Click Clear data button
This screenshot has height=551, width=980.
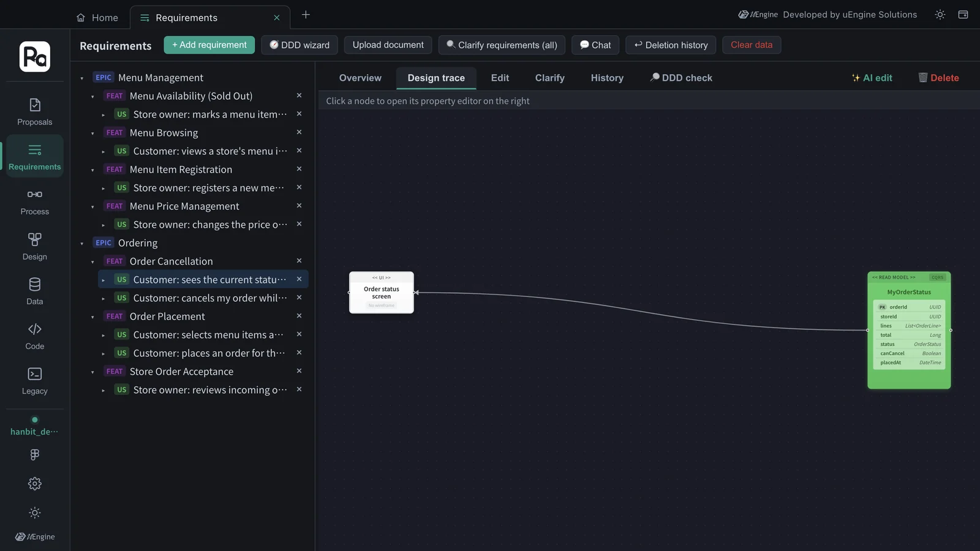coord(752,45)
